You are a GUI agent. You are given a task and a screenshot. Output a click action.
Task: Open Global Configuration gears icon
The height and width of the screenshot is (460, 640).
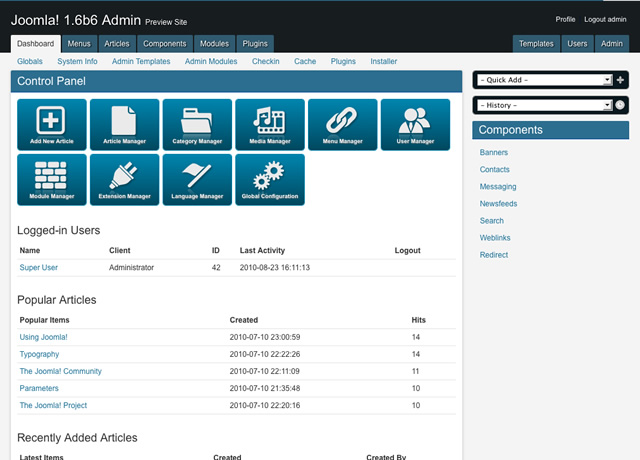270,180
